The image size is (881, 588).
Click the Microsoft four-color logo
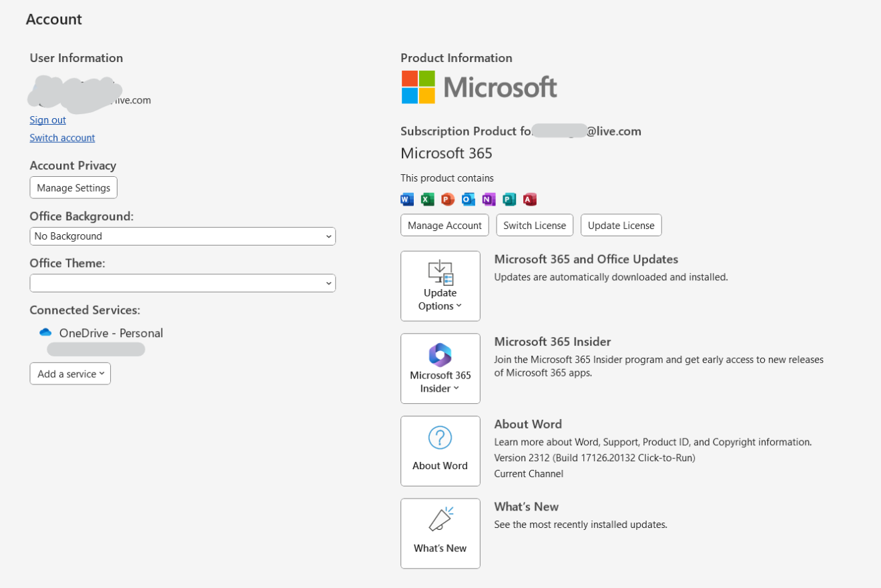point(418,87)
